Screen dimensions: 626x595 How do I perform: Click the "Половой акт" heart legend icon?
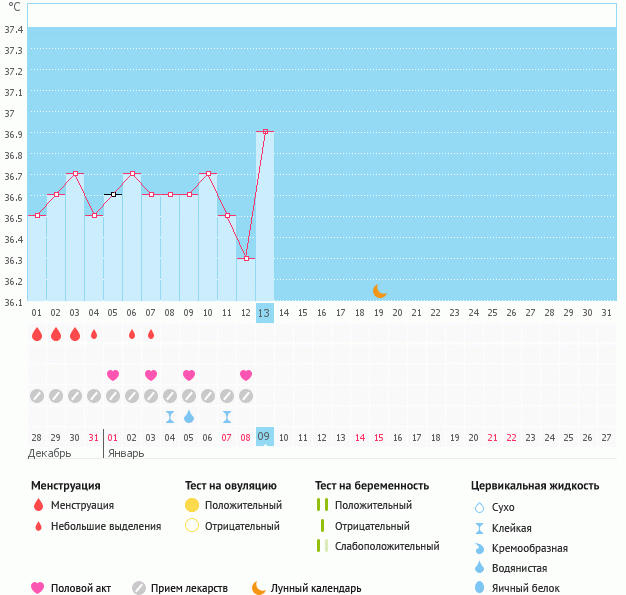38,588
